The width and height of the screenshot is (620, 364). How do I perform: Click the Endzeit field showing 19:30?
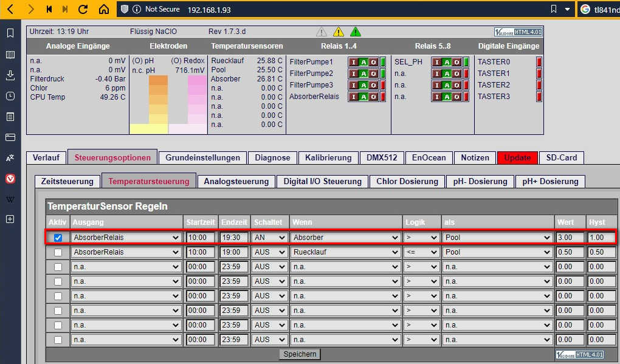point(233,238)
